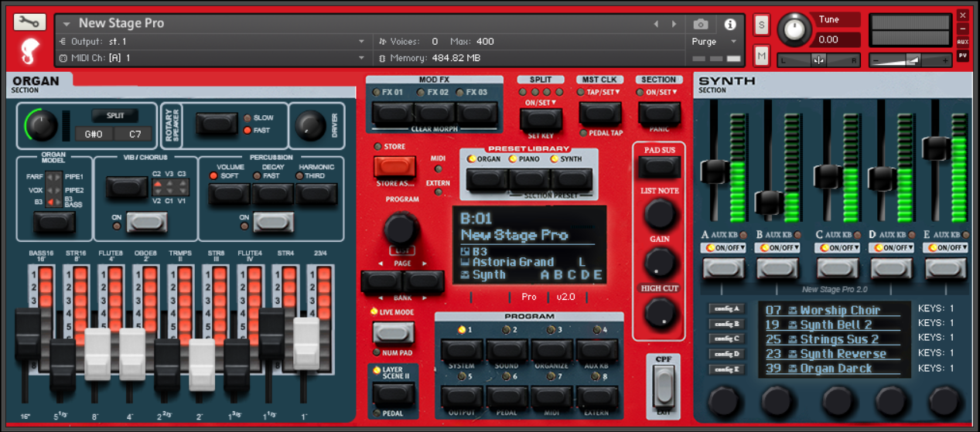
Task: Click the Tune value field 0.00
Action: tap(839, 39)
